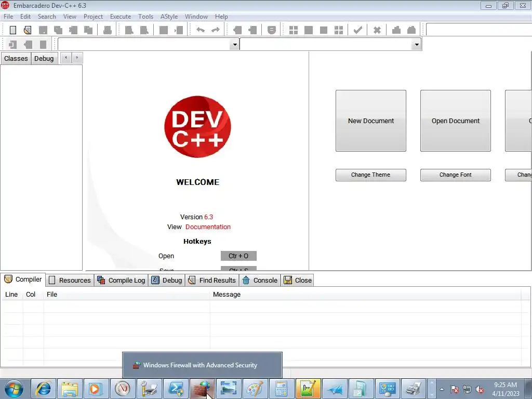532x399 pixels.
Task: Click the Close tab in bottom panel
Action: tap(298, 280)
